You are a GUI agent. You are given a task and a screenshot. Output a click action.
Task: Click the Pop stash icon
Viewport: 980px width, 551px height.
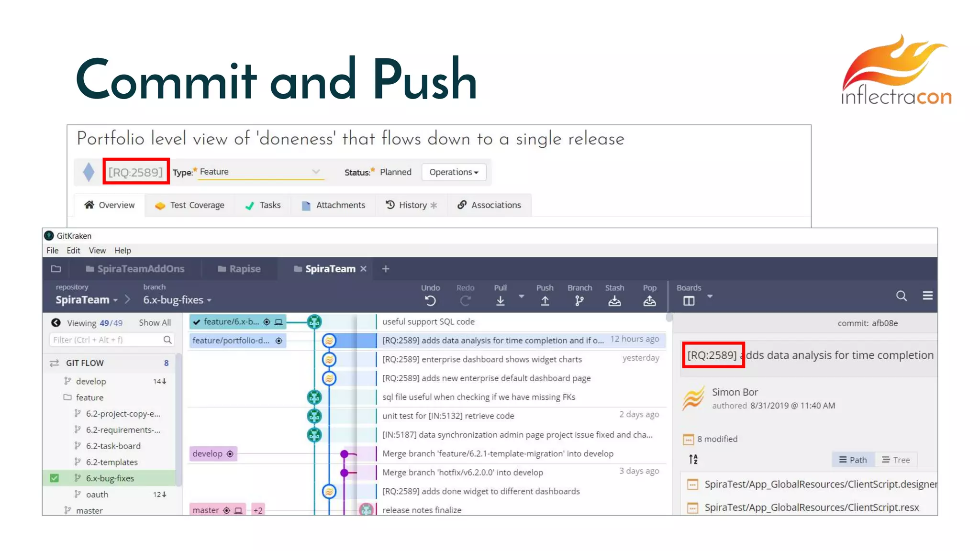[x=649, y=300]
